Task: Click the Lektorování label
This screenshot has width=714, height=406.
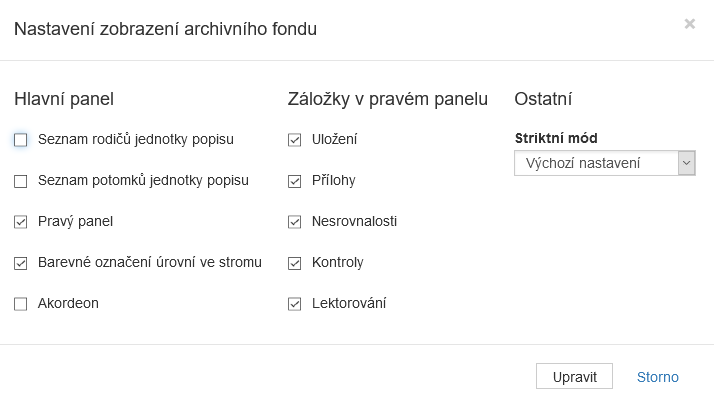Action: click(349, 303)
